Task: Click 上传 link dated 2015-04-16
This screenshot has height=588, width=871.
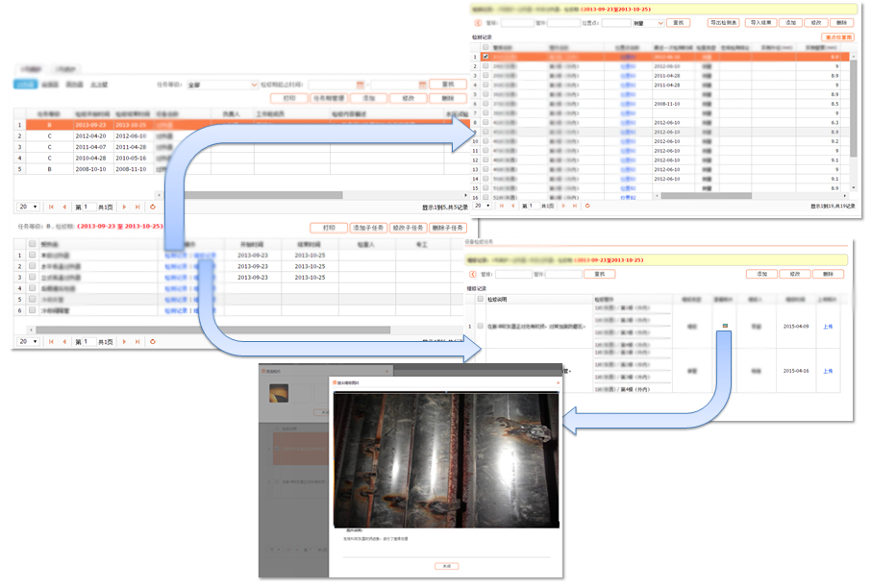Action: tap(828, 371)
